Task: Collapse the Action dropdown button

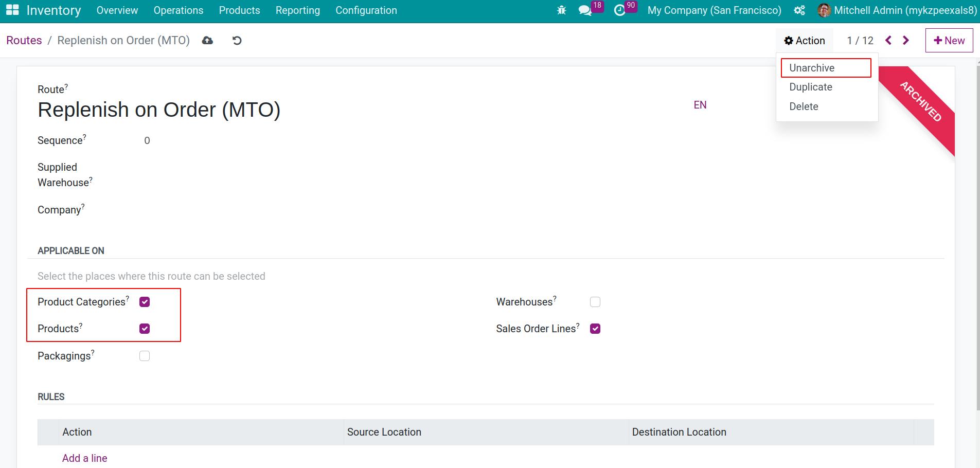Action: pyautogui.click(x=805, y=41)
